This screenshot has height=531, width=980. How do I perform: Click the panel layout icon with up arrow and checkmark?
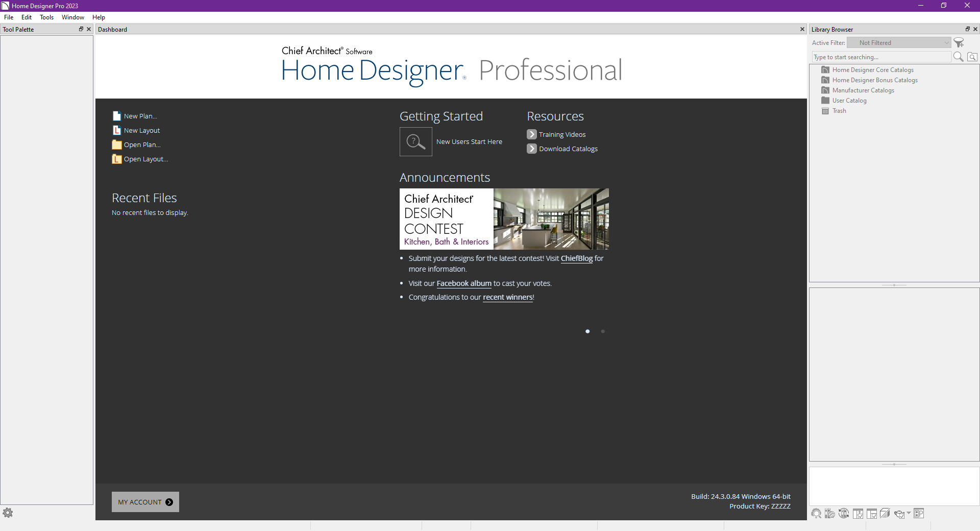coord(858,514)
